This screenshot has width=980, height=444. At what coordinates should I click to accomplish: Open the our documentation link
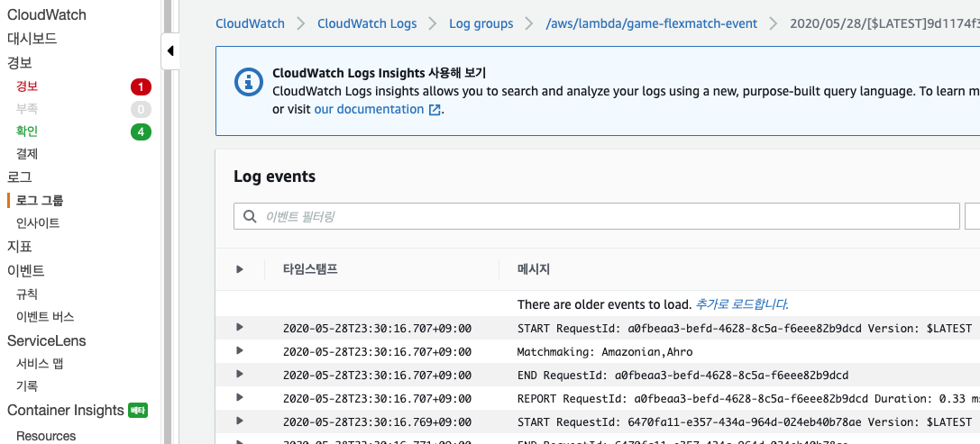369,109
